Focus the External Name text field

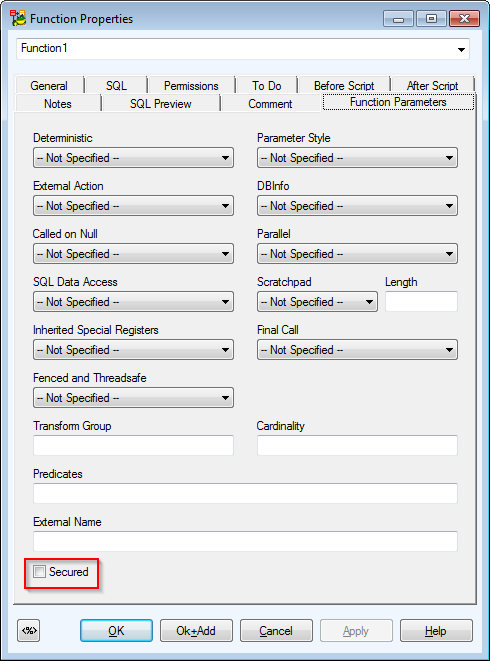tap(245, 541)
